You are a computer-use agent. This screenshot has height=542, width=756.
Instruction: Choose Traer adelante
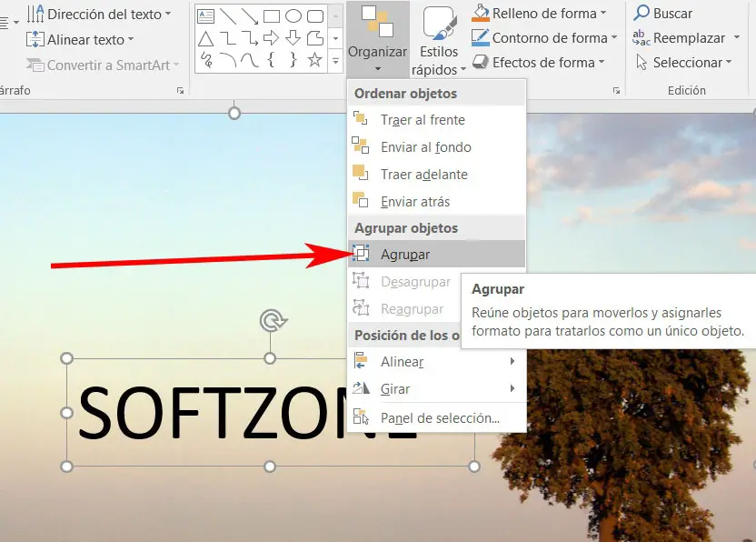[x=436, y=175]
